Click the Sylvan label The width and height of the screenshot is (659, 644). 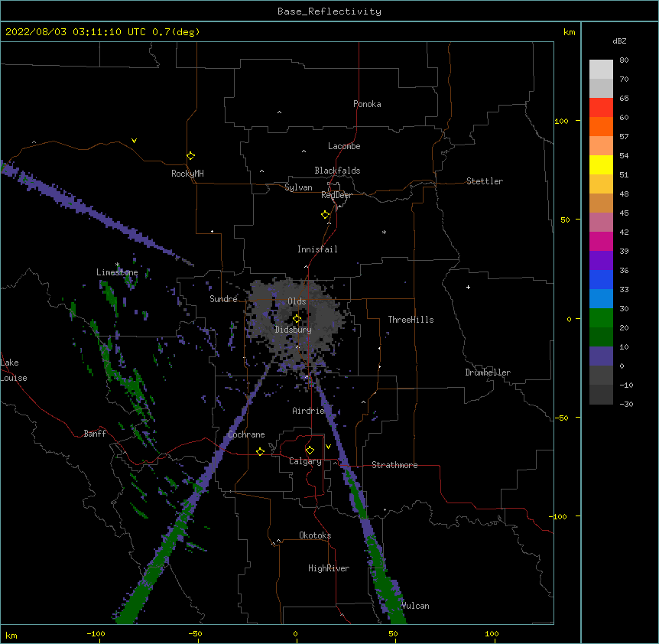point(298,187)
